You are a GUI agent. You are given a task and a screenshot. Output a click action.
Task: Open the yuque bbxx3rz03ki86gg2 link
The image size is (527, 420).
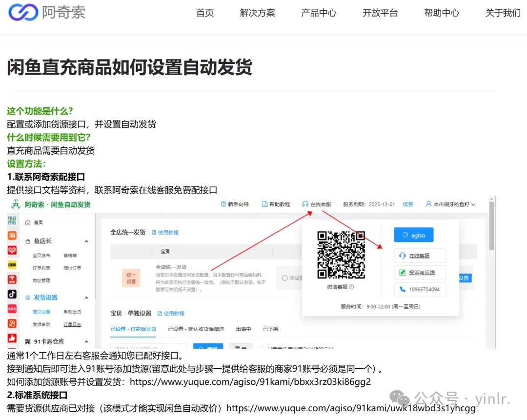(250, 382)
